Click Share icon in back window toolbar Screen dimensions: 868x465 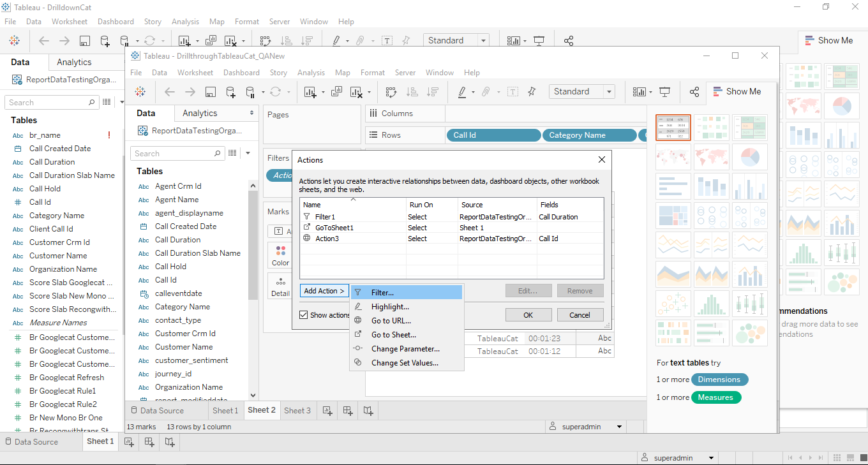coord(569,41)
